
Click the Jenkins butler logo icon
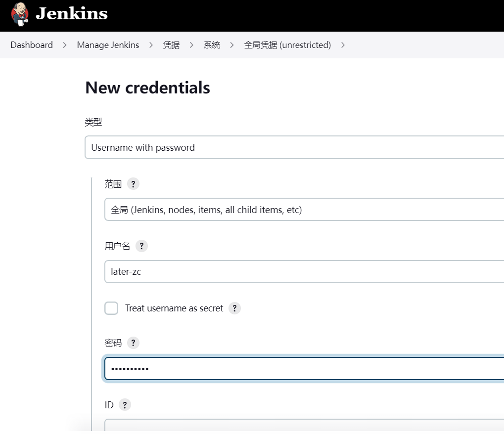(20, 14)
